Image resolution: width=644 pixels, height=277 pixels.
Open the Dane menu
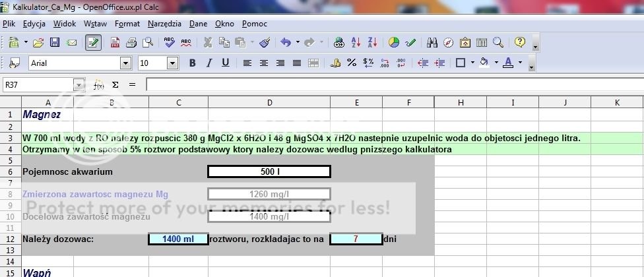pyautogui.click(x=198, y=24)
